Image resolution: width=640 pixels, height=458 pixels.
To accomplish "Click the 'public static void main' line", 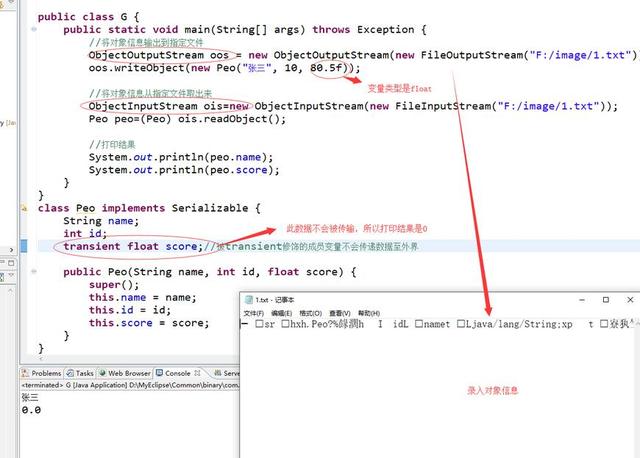I will 245,29.
